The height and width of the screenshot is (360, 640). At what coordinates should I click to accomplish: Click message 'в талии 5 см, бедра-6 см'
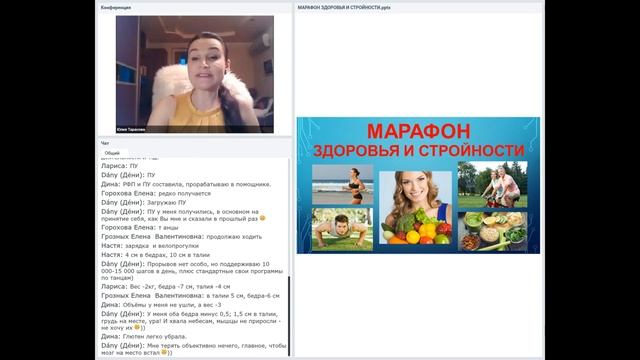pyautogui.click(x=190, y=296)
